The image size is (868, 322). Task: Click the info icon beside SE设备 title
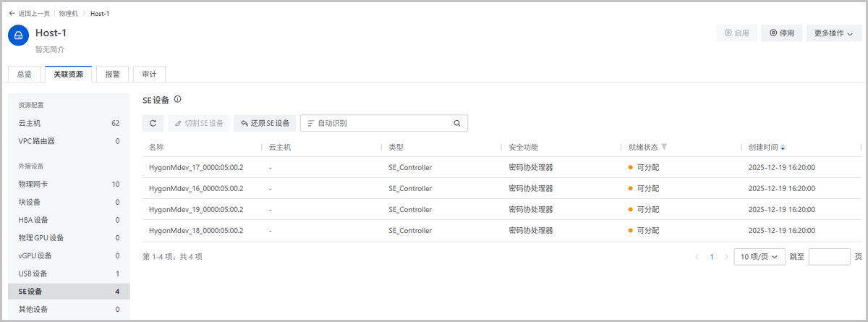[177, 100]
